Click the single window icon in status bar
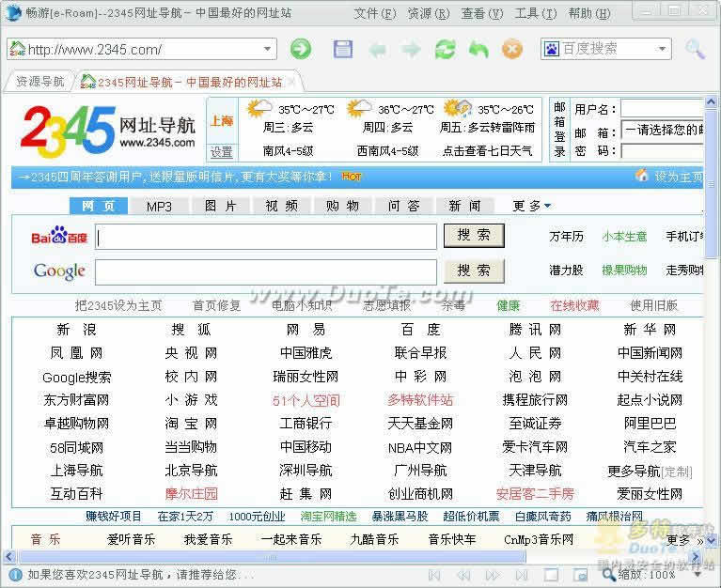Image resolution: width=721 pixels, height=588 pixels. [552, 575]
